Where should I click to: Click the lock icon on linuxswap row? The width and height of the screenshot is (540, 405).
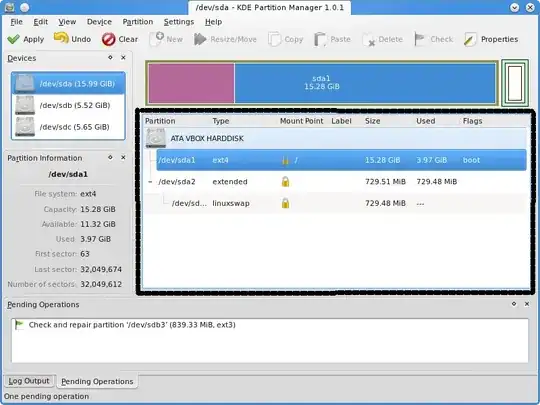[285, 203]
